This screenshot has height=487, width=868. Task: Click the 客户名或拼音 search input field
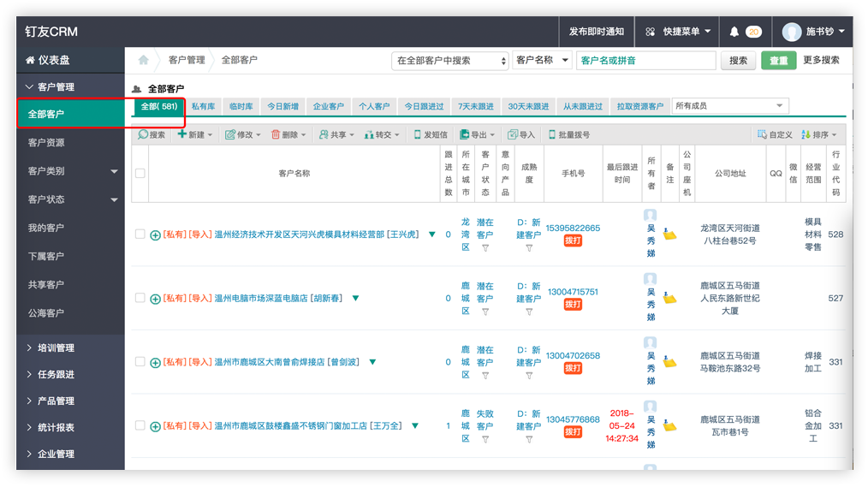646,60
